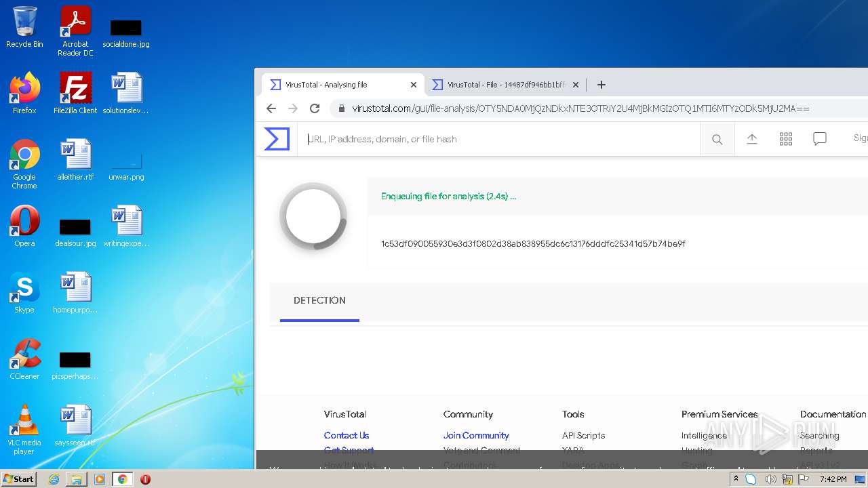
Task: Click the search magnifier icon
Action: (717, 139)
